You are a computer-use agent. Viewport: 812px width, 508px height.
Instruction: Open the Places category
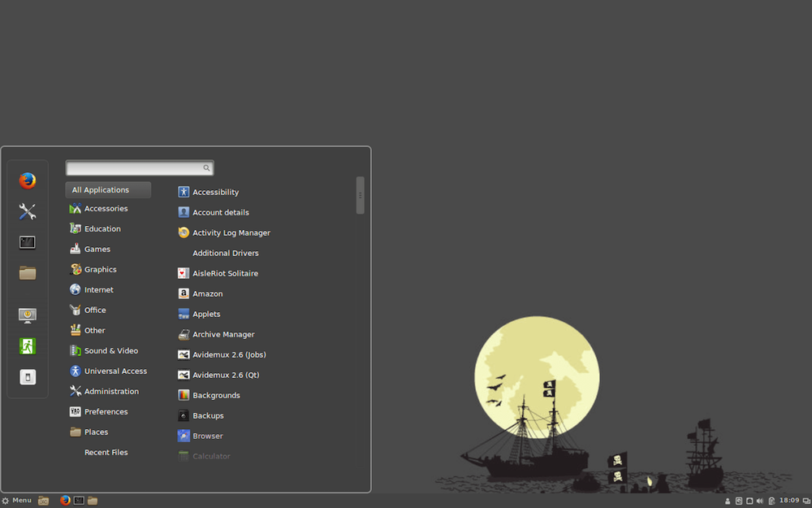(x=89, y=432)
